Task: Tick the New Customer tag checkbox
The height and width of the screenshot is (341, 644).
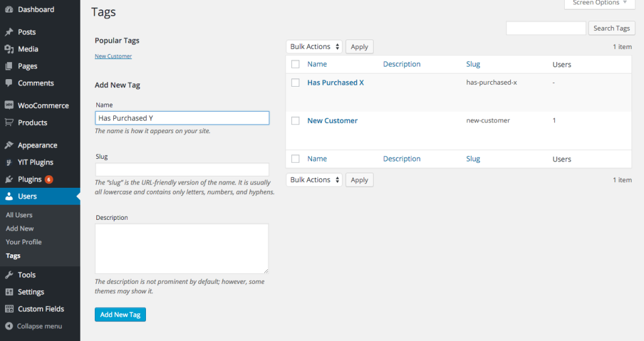Action: coord(296,121)
